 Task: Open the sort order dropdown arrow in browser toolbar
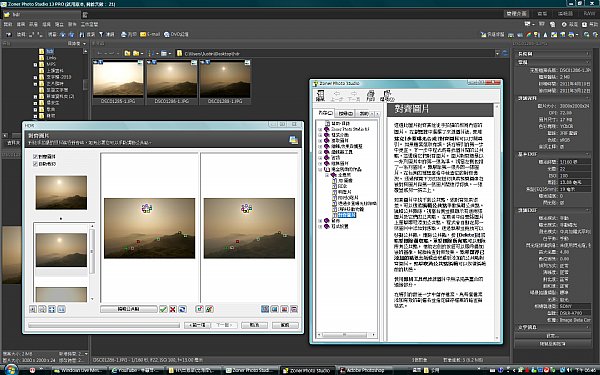point(157,54)
